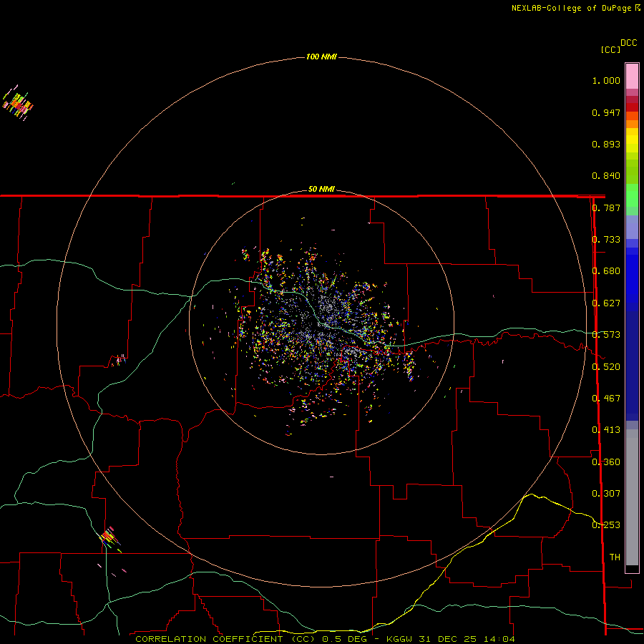Select the 0.413 scale value
The width and height of the screenshot is (644, 644).
(606, 430)
